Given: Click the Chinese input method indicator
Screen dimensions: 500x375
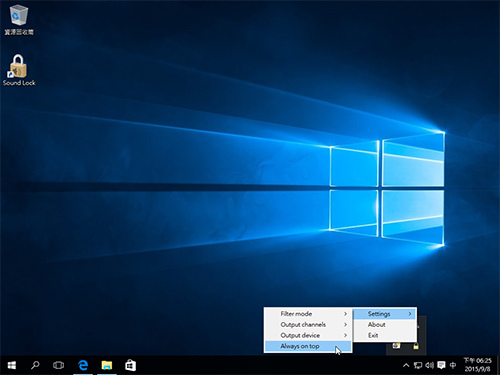Looking at the screenshot, I should [x=453, y=365].
